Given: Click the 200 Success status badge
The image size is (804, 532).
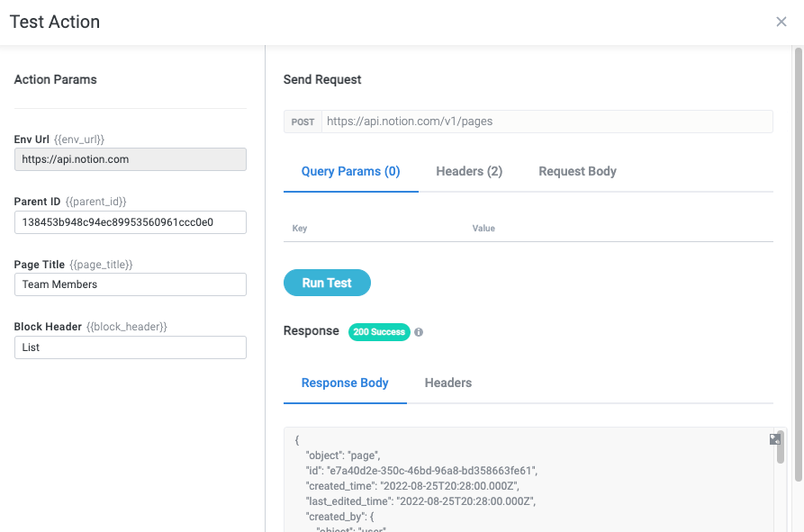Looking at the screenshot, I should [x=379, y=332].
